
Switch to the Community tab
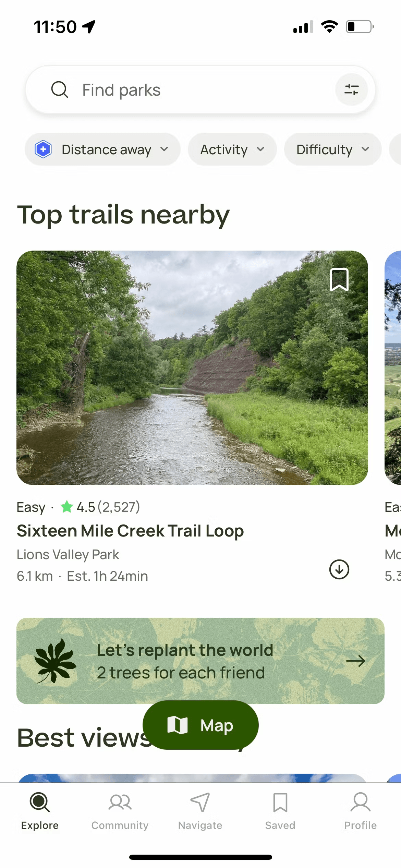(120, 811)
